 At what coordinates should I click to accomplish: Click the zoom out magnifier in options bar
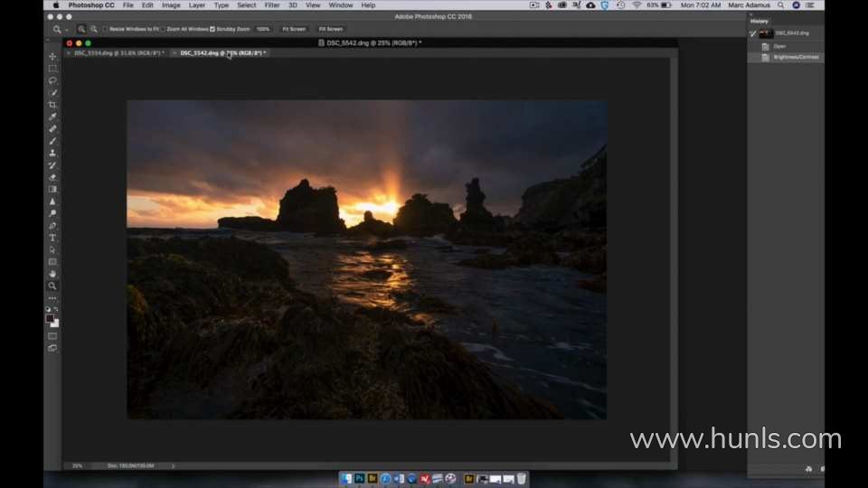tap(94, 29)
